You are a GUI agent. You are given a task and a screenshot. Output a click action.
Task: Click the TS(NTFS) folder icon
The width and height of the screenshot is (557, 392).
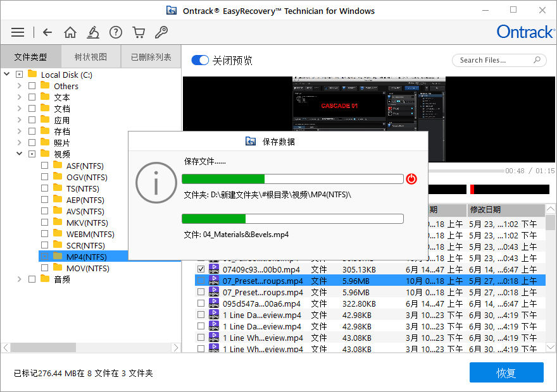pos(58,188)
